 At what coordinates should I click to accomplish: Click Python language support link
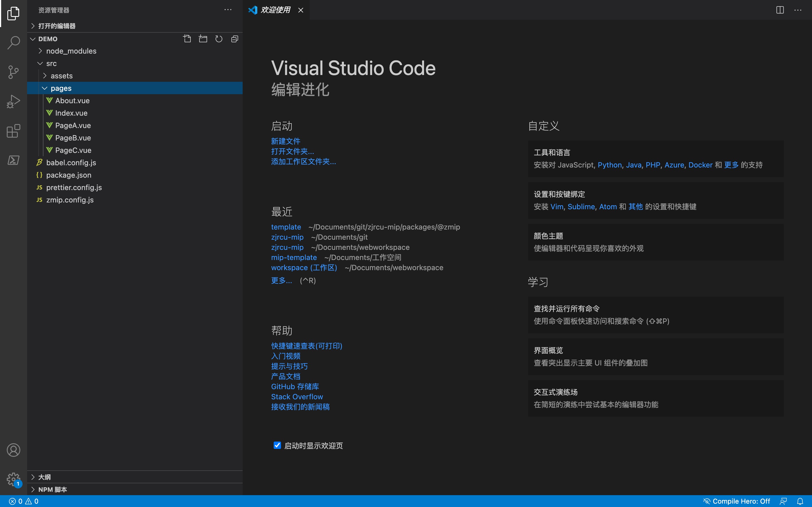point(609,165)
